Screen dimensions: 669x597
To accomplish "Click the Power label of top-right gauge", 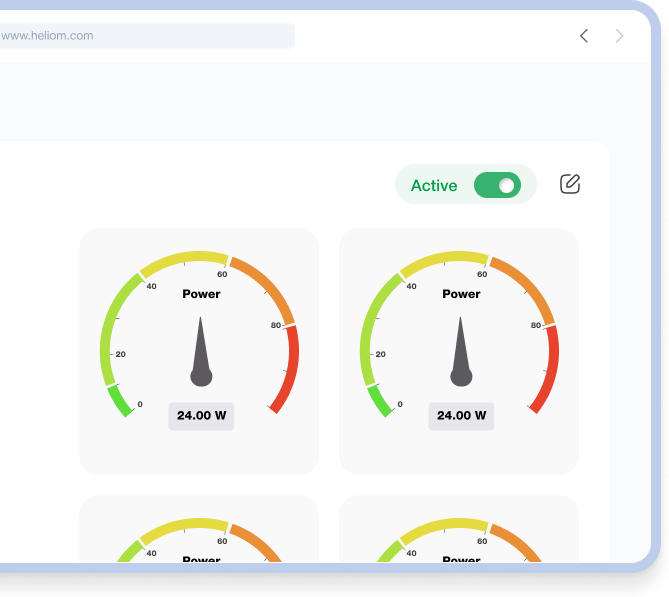I will coord(461,294).
